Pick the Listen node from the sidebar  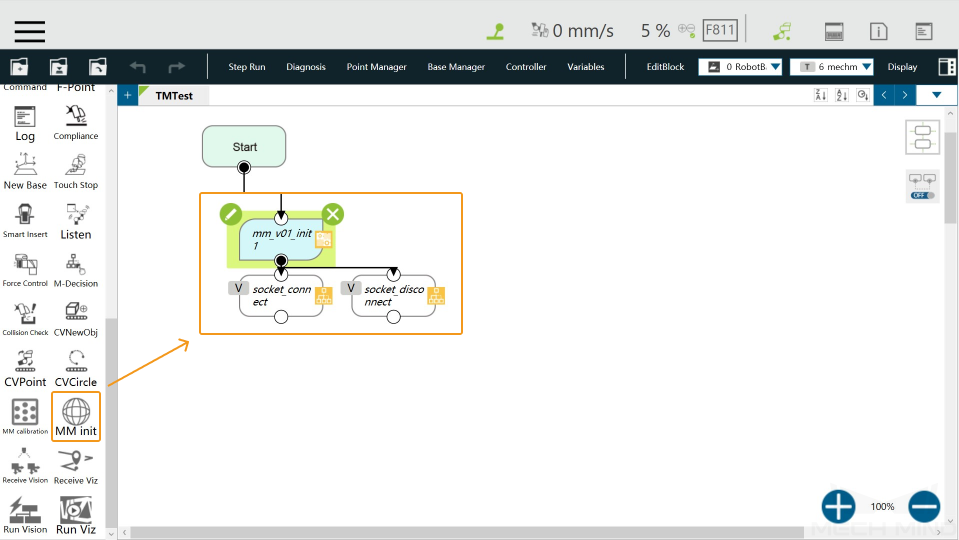tap(76, 221)
